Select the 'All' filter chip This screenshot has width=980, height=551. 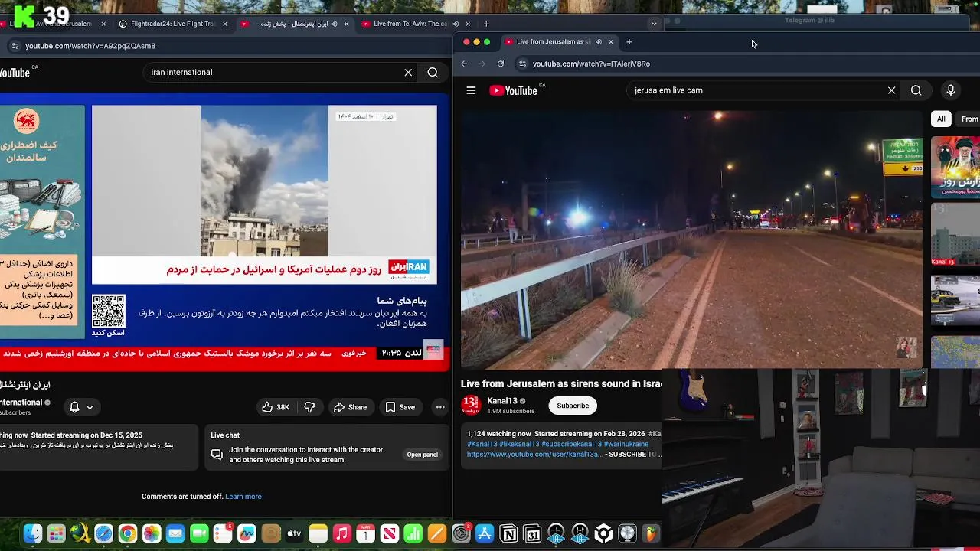tap(941, 119)
